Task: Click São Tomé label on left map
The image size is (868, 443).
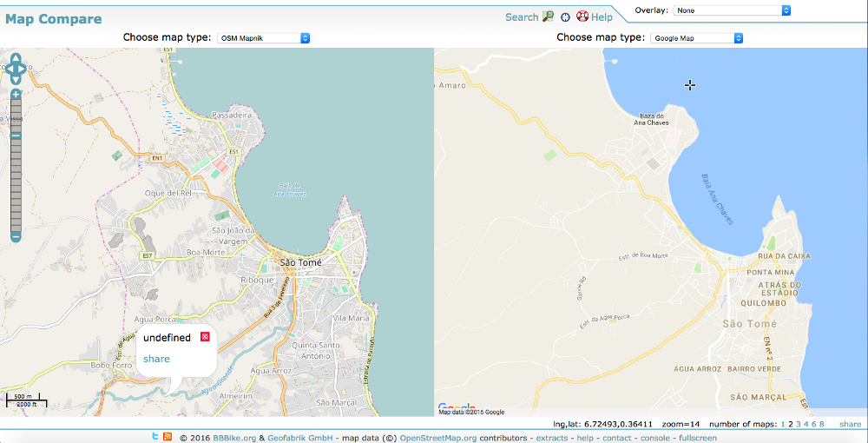Action: click(x=300, y=263)
